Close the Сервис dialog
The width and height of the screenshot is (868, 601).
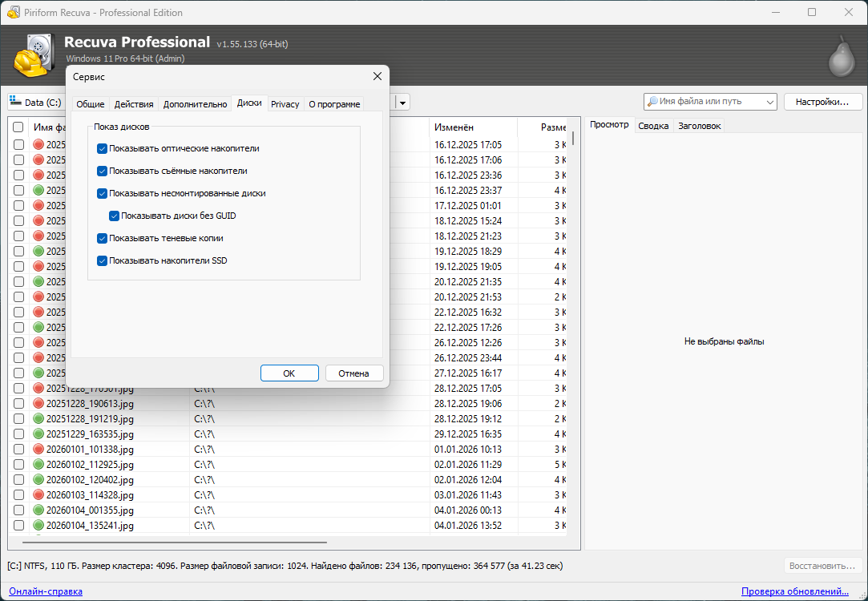377,76
